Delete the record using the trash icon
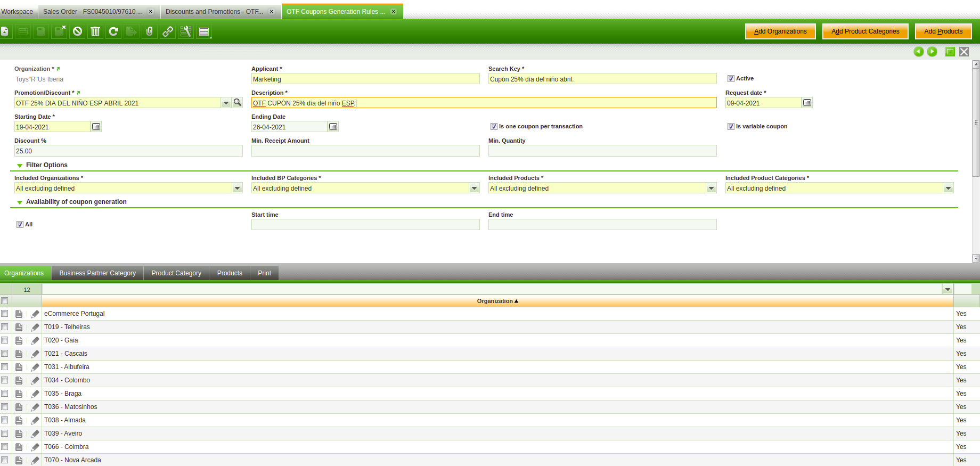The image size is (980, 466). (x=95, y=32)
